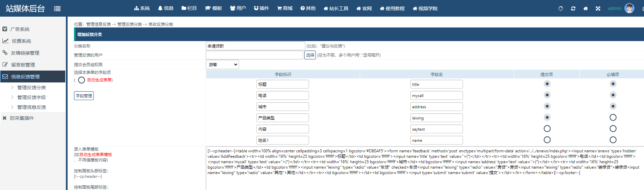Open the 模板 top menu

coord(214,8)
